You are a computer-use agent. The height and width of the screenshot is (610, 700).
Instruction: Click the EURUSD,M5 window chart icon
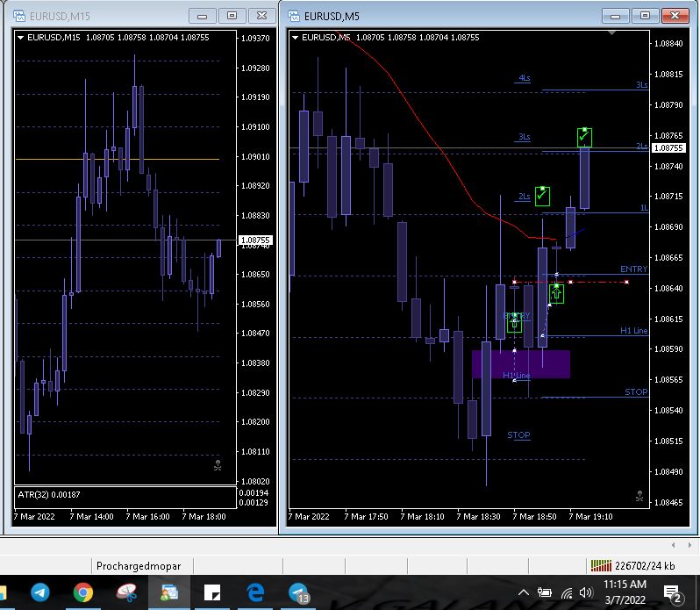click(294, 16)
